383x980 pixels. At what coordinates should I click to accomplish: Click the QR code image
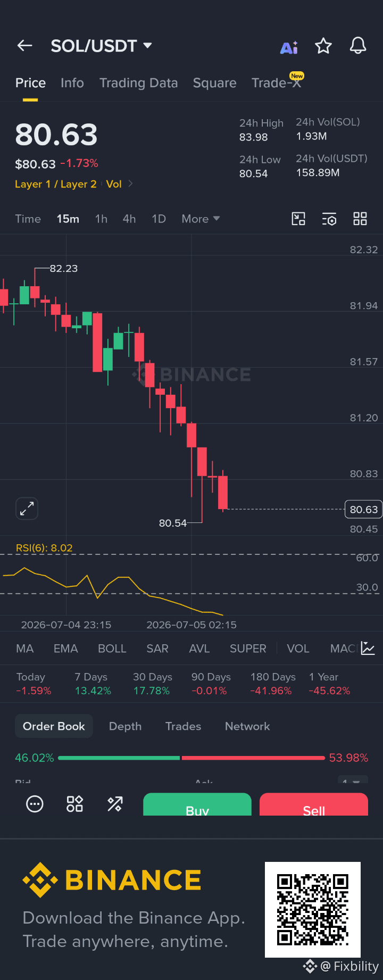coord(313,910)
